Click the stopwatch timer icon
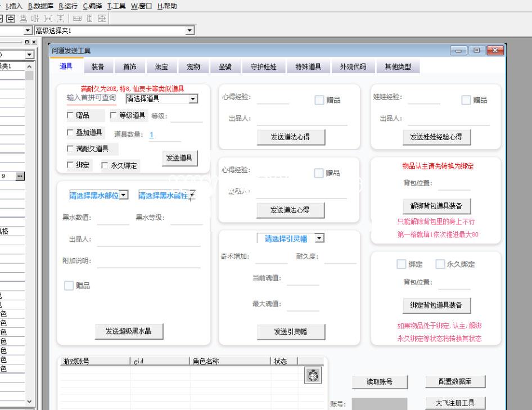Viewport: 532px width, 410px height. point(313,376)
